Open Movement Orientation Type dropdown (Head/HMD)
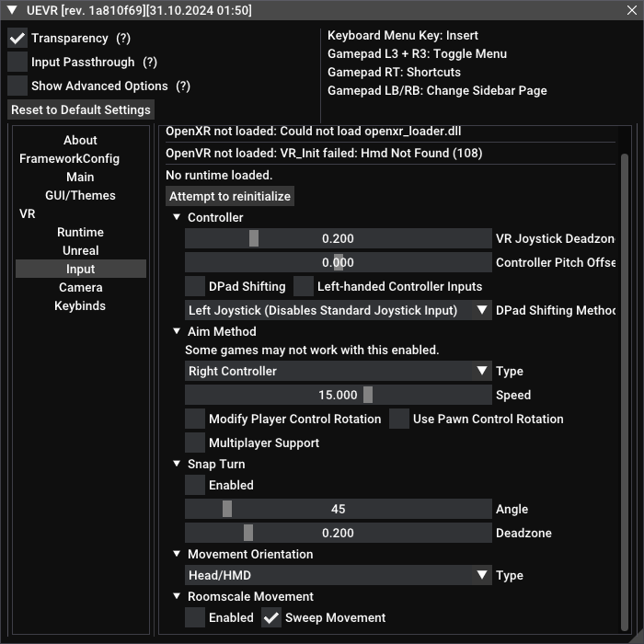The height and width of the screenshot is (644, 644). [x=339, y=575]
